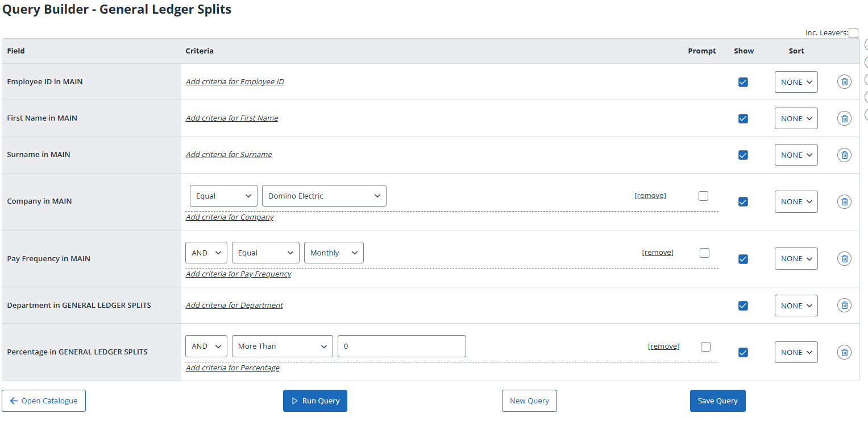This screenshot has height=425, width=868.
Task: Click the Criteria column header
Action: (200, 51)
